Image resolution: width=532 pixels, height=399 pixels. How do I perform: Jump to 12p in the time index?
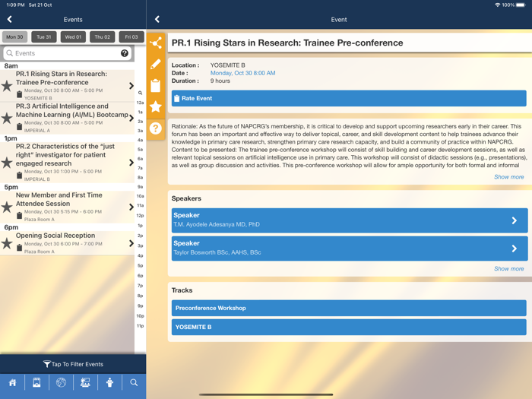[140, 215]
